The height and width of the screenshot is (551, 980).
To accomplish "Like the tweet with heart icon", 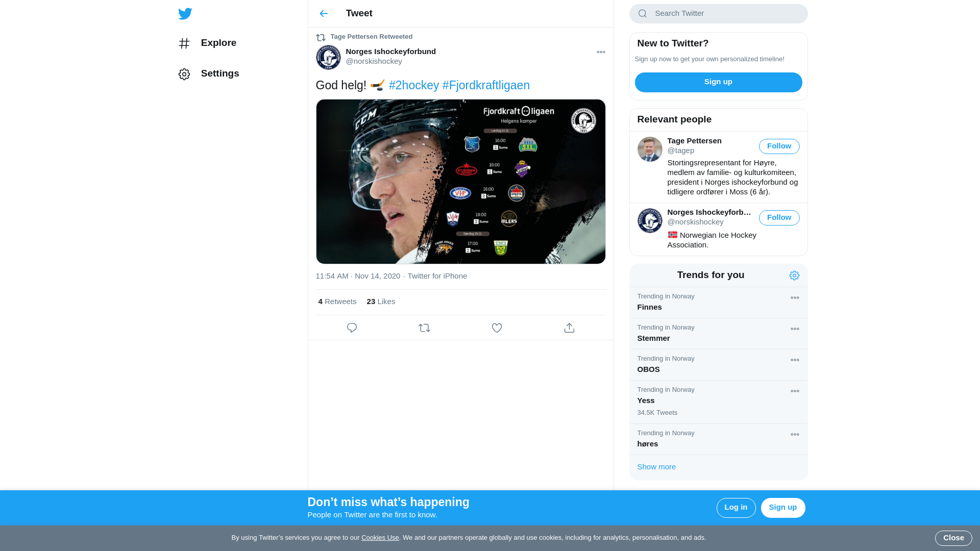I will (497, 328).
